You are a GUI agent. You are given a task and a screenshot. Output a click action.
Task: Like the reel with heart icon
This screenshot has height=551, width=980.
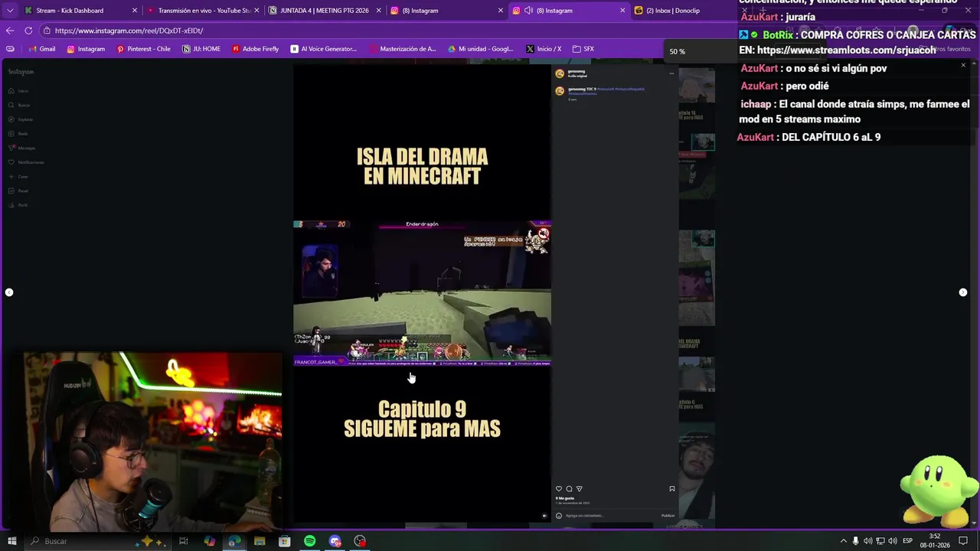(559, 488)
